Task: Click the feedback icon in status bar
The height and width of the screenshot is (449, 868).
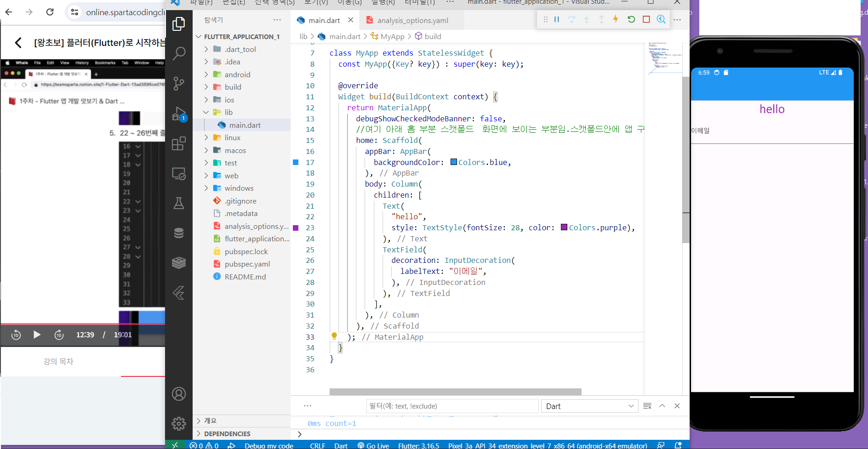Action: pyautogui.click(x=661, y=445)
